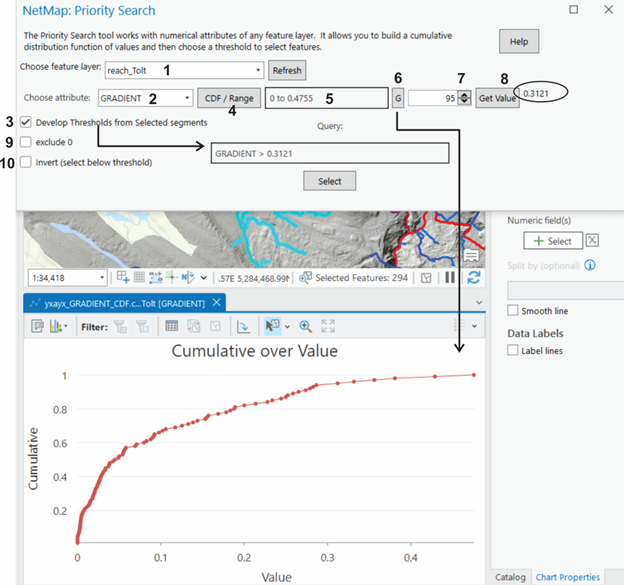The image size is (624, 585).
Task: Click the chart properties icon
Action: coord(36,326)
